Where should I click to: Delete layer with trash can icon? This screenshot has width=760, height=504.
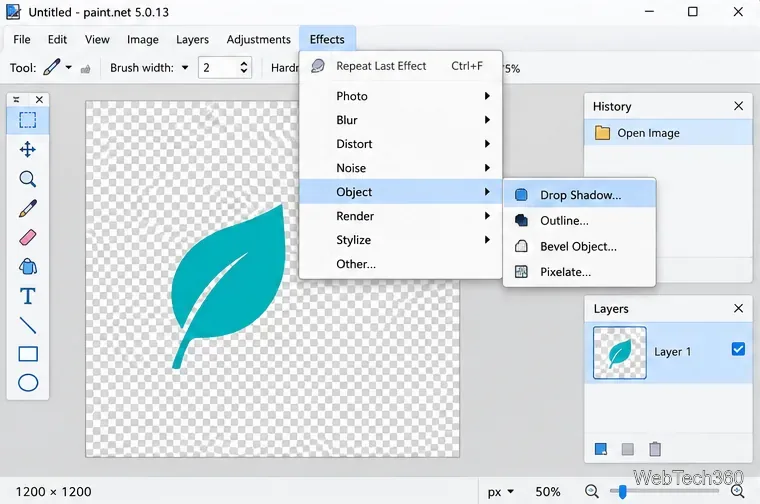[655, 449]
